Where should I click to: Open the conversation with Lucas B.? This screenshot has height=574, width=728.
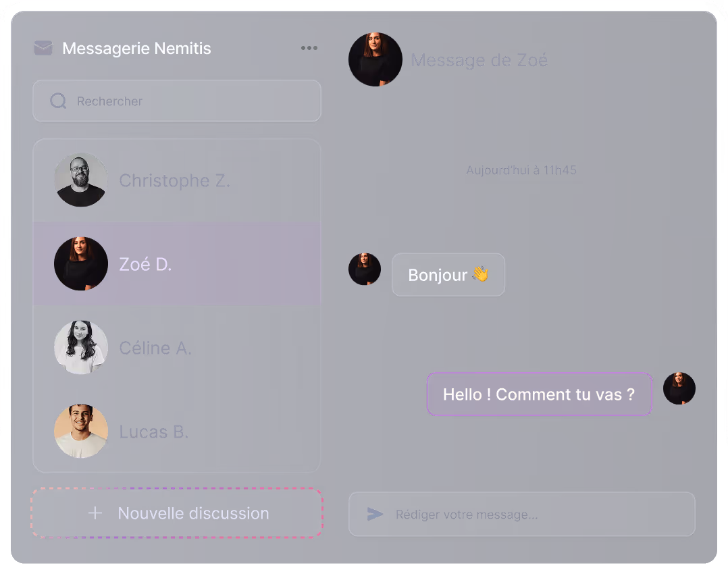pyautogui.click(x=177, y=431)
